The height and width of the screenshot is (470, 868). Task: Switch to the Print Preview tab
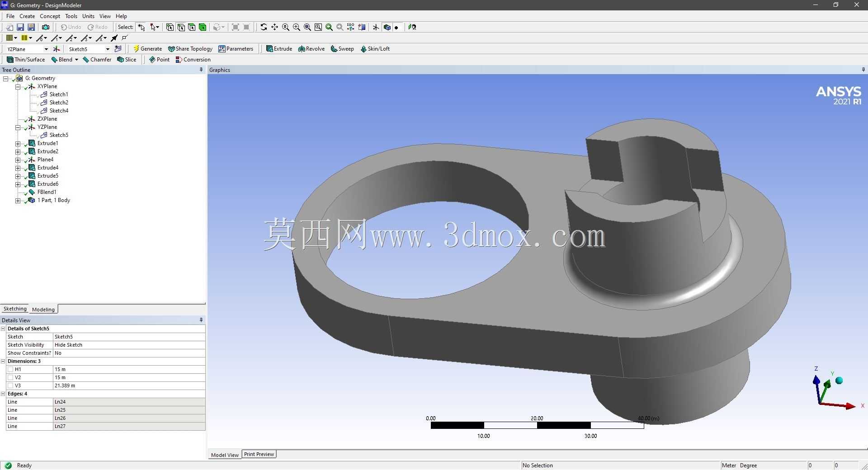pos(259,454)
